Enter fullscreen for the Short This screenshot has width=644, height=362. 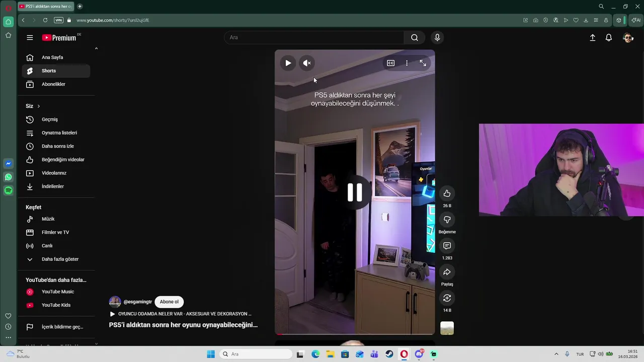pyautogui.click(x=423, y=63)
